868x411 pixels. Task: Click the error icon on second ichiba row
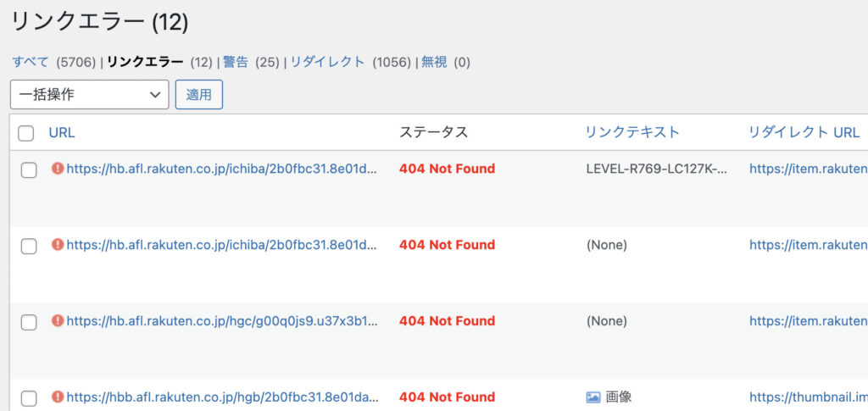pyautogui.click(x=58, y=245)
